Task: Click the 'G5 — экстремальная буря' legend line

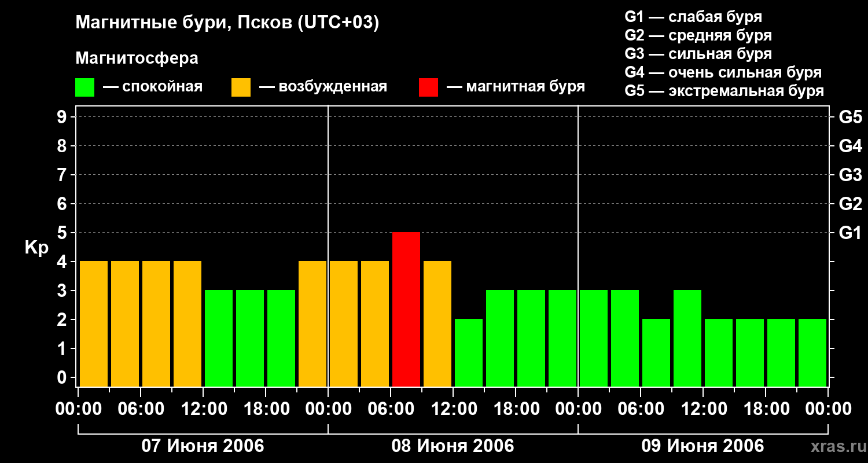Action: pyautogui.click(x=724, y=91)
